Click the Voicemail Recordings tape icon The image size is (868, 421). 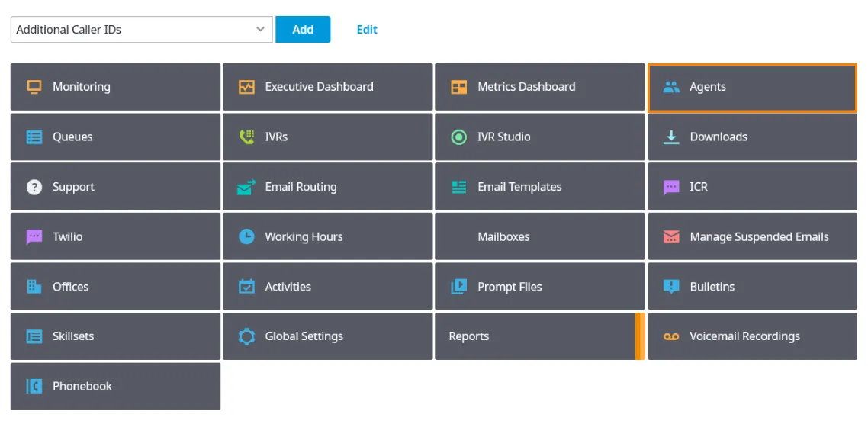click(671, 336)
